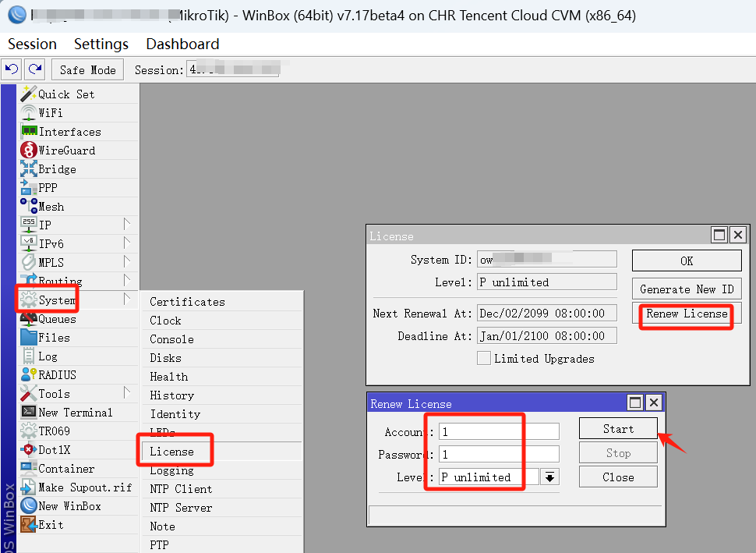Image resolution: width=756 pixels, height=553 pixels.
Task: Open the Level dropdown arrow in Renew License
Action: click(549, 477)
